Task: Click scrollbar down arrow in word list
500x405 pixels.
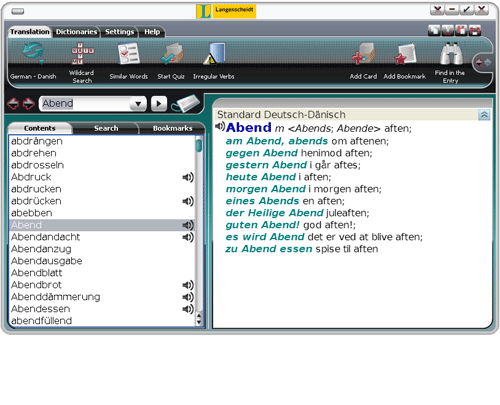Action: coord(199,322)
